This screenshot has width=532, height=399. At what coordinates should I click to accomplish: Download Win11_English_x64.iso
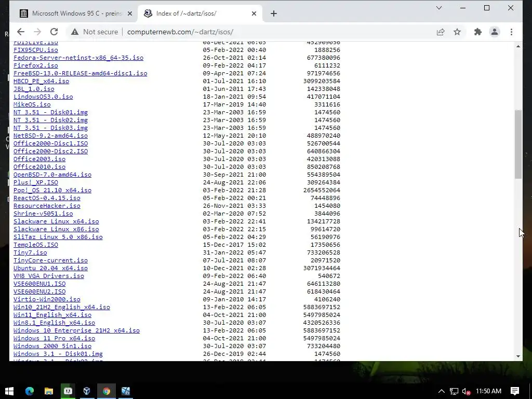(52, 315)
